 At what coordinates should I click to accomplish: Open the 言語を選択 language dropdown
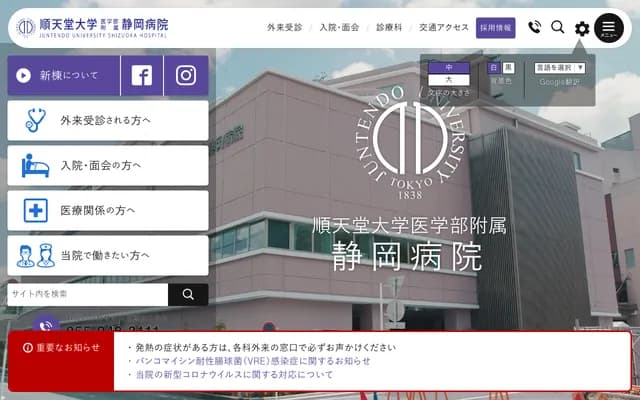click(x=560, y=68)
